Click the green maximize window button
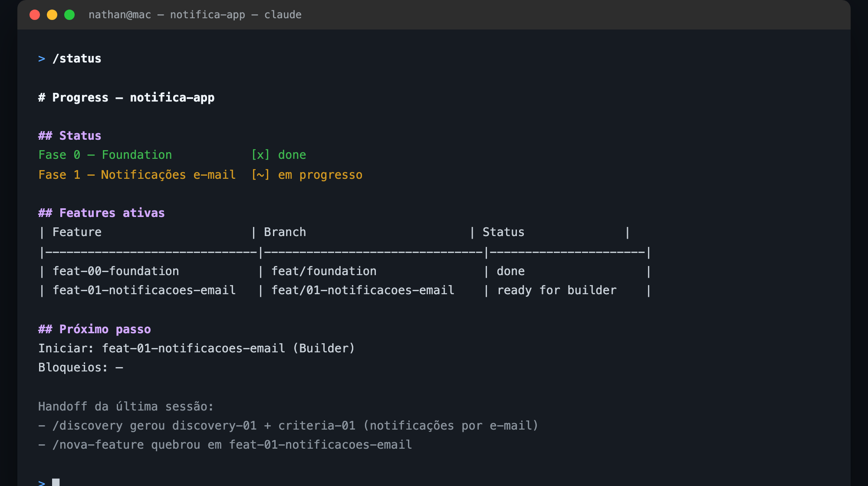 coord(69,15)
